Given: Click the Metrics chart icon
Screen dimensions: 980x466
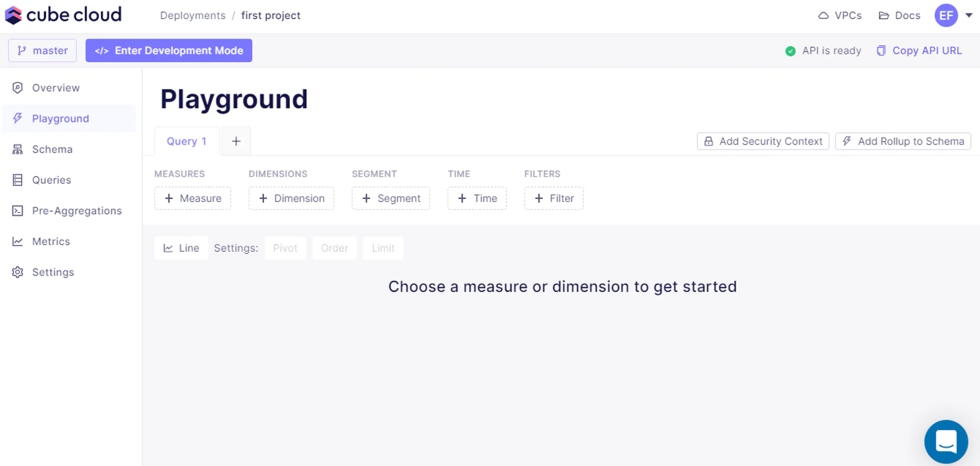Looking at the screenshot, I should click(18, 241).
